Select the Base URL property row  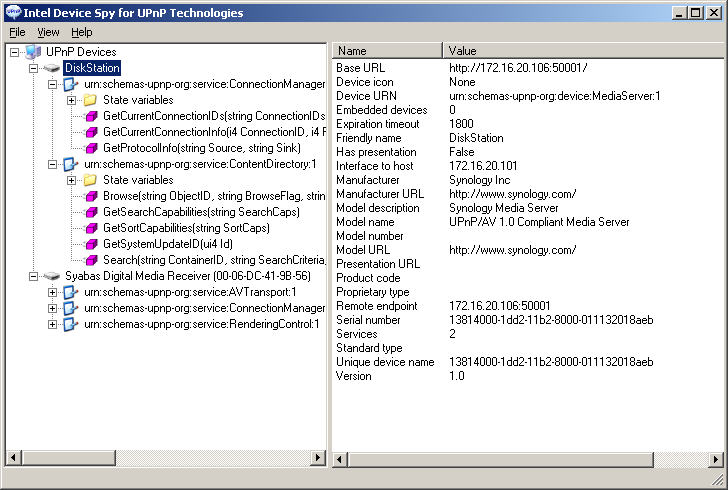tap(527, 68)
